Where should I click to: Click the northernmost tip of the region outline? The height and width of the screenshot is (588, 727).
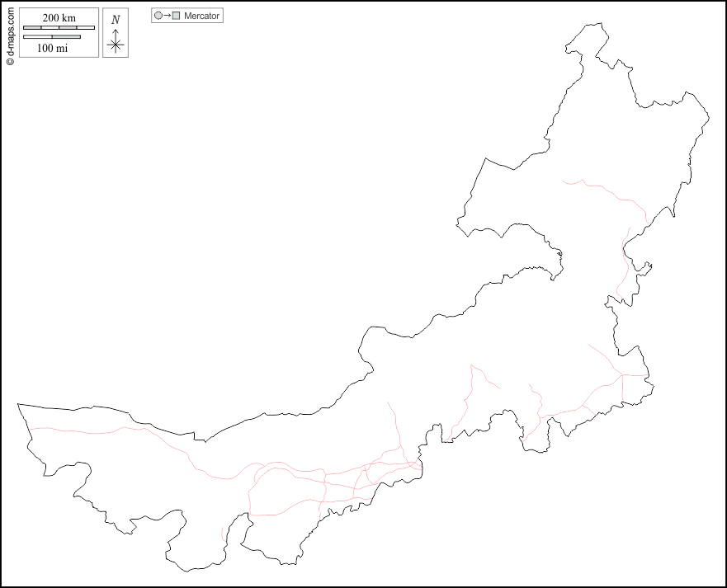click(x=592, y=25)
